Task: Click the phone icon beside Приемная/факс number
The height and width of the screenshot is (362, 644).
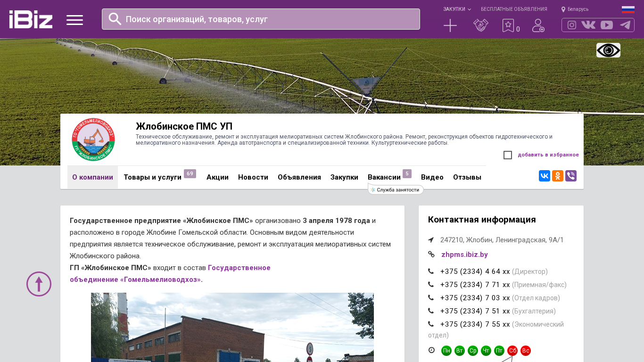Action: (x=431, y=285)
